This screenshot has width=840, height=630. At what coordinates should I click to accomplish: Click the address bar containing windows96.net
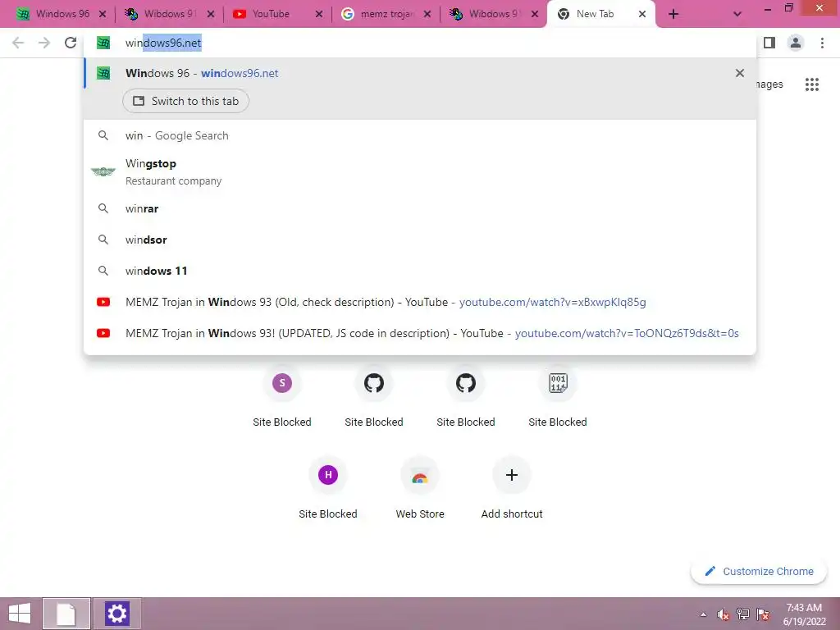420,43
